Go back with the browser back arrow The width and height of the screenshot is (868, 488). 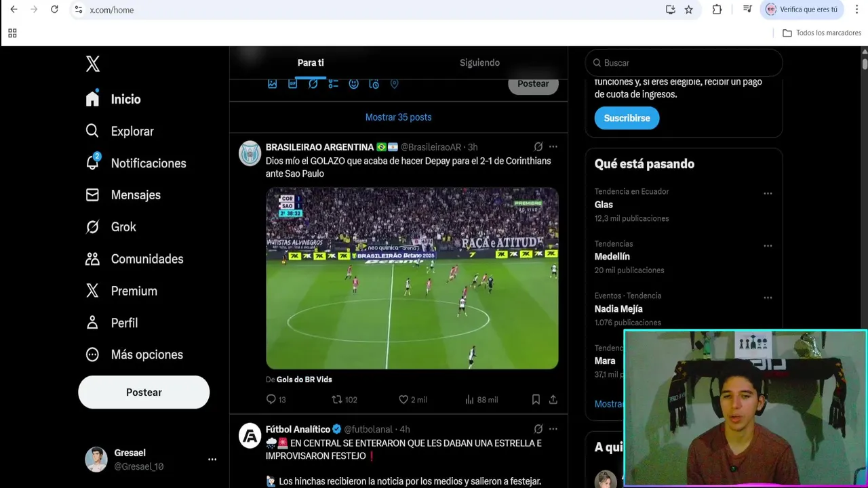pos(14,9)
